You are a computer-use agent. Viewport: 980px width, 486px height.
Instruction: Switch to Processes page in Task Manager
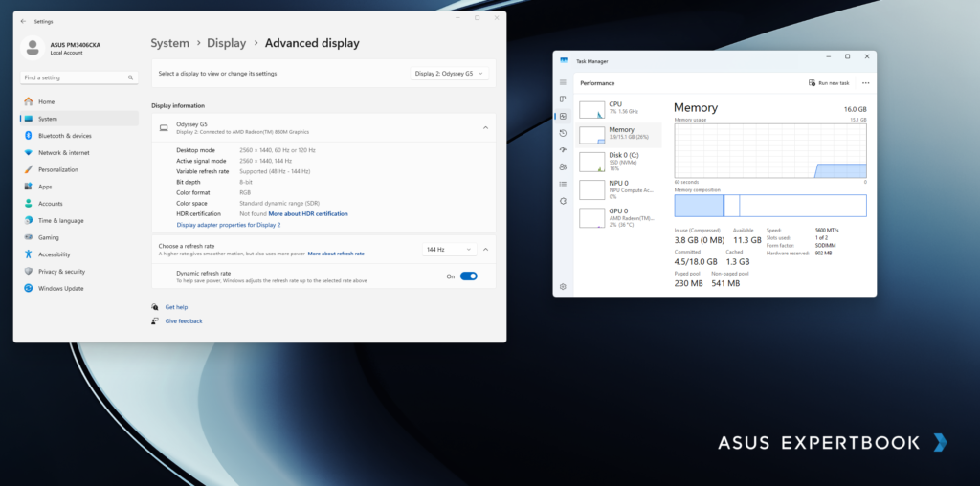tap(563, 99)
